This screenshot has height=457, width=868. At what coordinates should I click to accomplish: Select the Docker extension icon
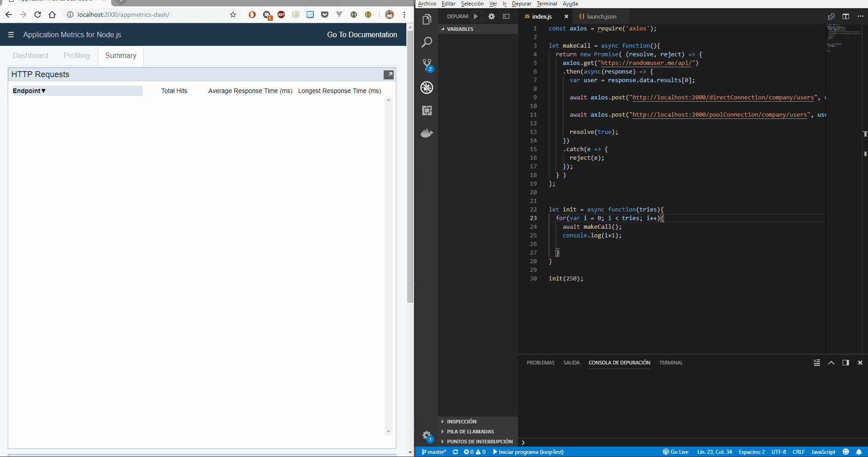tap(426, 133)
